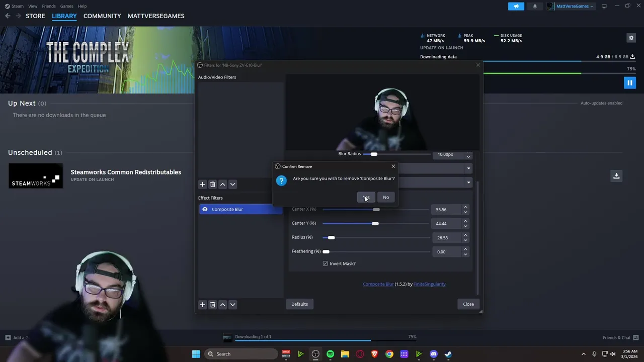Viewport: 644px width, 362px height.
Task: Click Defaults button in filters window
Action: click(x=299, y=304)
